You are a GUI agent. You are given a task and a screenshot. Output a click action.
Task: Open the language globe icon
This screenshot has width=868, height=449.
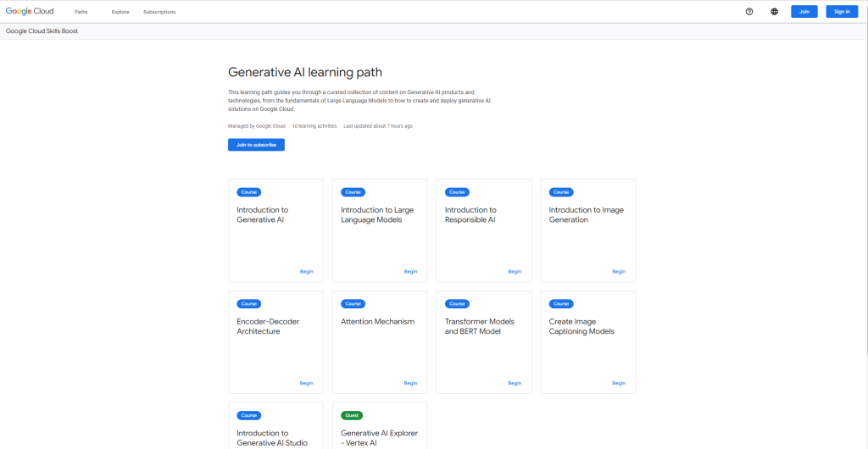(774, 12)
